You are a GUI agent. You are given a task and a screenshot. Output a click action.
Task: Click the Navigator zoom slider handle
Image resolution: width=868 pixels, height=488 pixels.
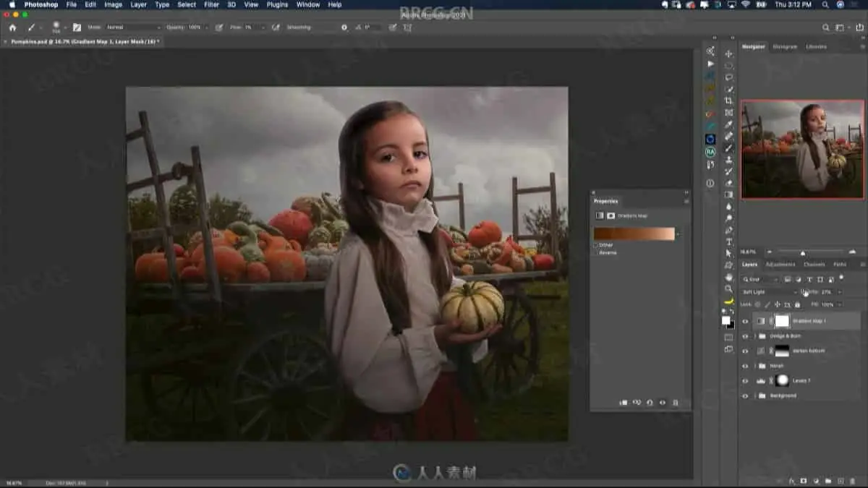coord(802,252)
